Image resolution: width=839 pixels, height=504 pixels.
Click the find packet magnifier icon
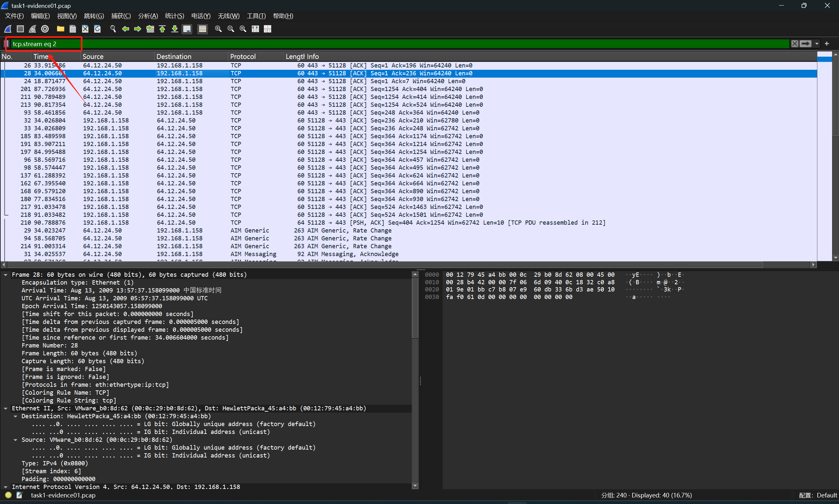(113, 29)
